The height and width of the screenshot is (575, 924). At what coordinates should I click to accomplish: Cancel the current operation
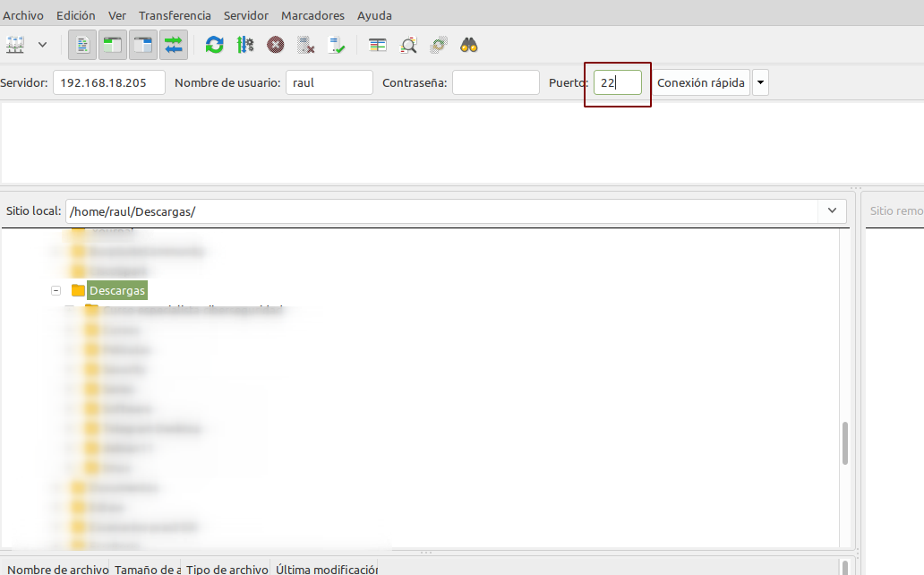pyautogui.click(x=275, y=44)
